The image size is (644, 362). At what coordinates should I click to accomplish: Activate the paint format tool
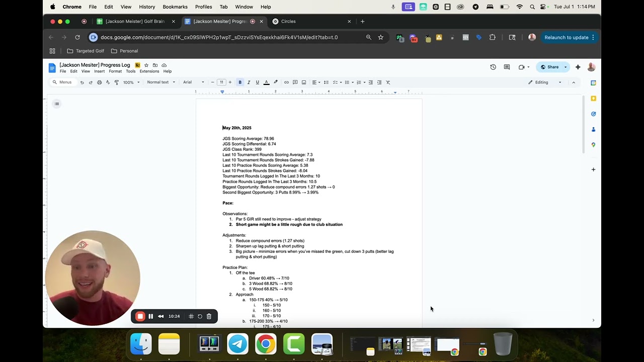pos(116,82)
